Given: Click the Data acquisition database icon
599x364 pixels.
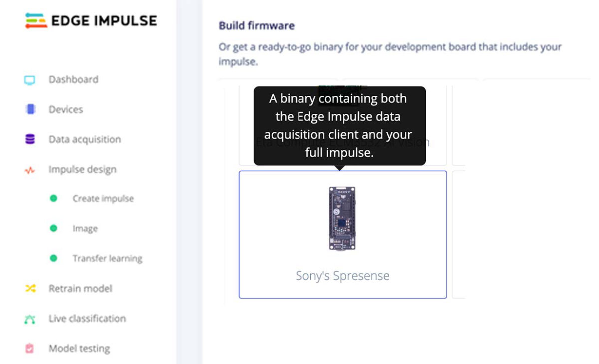Looking at the screenshot, I should 30,140.
